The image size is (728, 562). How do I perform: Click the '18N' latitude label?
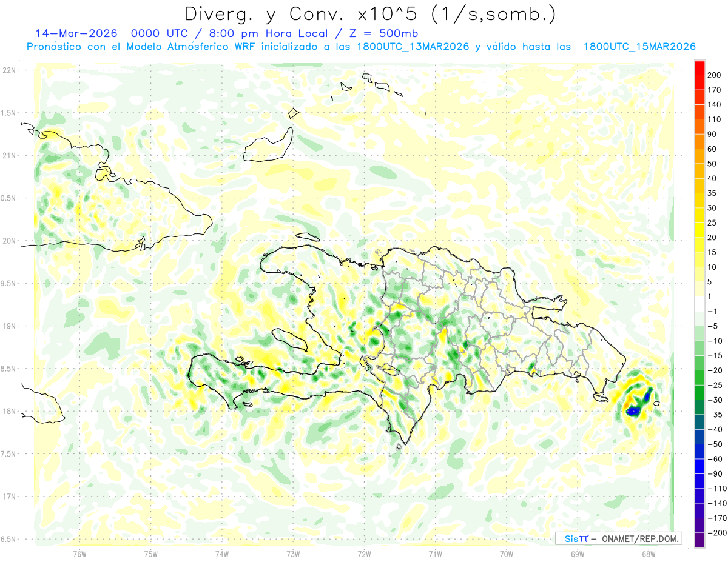click(x=9, y=411)
